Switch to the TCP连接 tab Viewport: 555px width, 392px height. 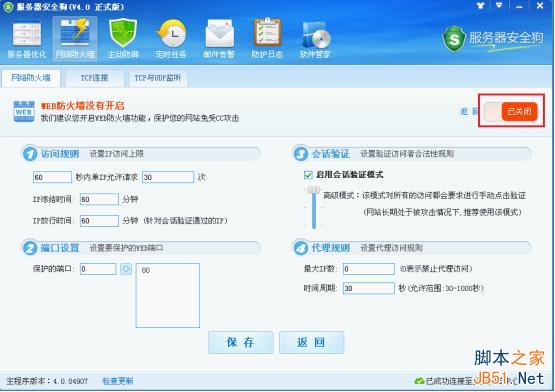pyautogui.click(x=94, y=78)
